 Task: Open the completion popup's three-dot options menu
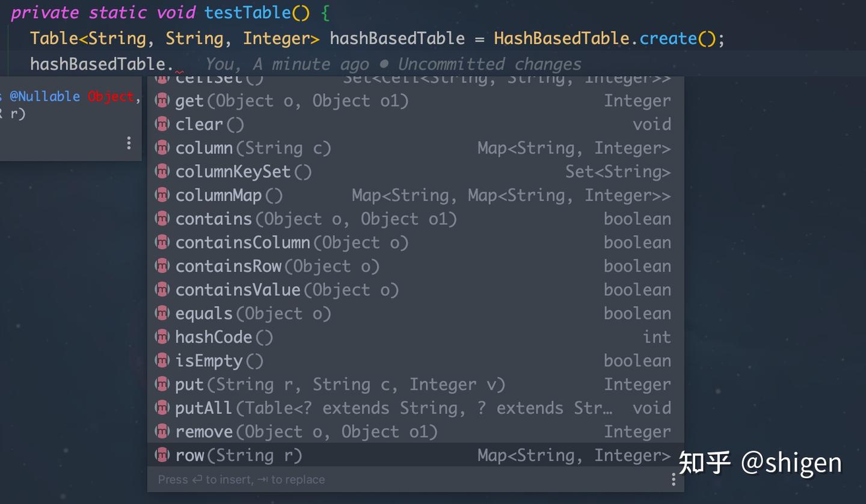pos(674,480)
